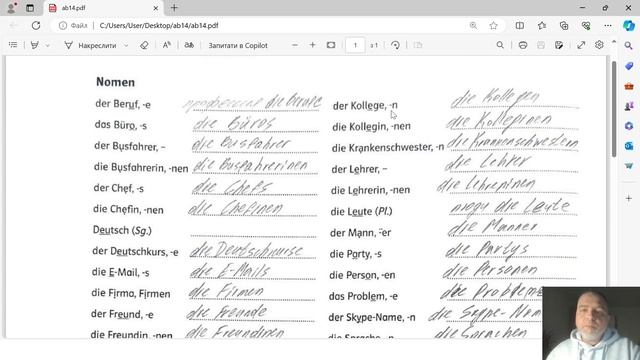The image size is (640, 360).
Task: Rotate the PDF page
Action: tap(395, 45)
